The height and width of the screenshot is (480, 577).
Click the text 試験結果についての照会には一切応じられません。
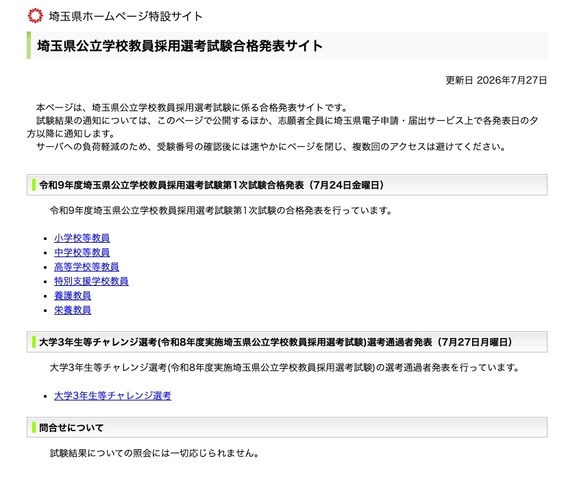[155, 453]
